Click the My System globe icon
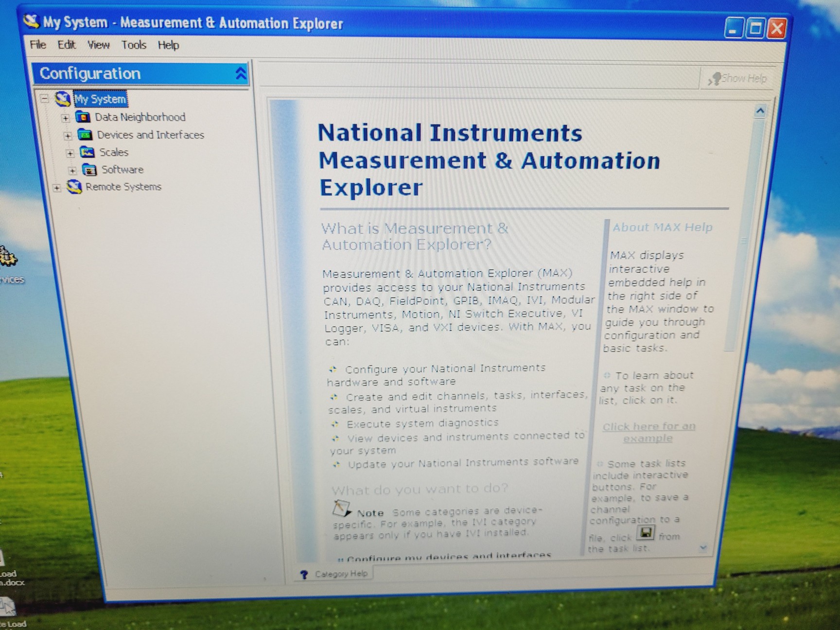Screen dimensions: 840x630 pyautogui.click(x=63, y=99)
